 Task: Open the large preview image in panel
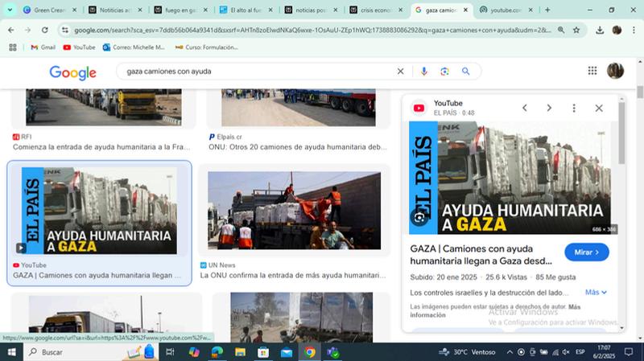point(510,178)
